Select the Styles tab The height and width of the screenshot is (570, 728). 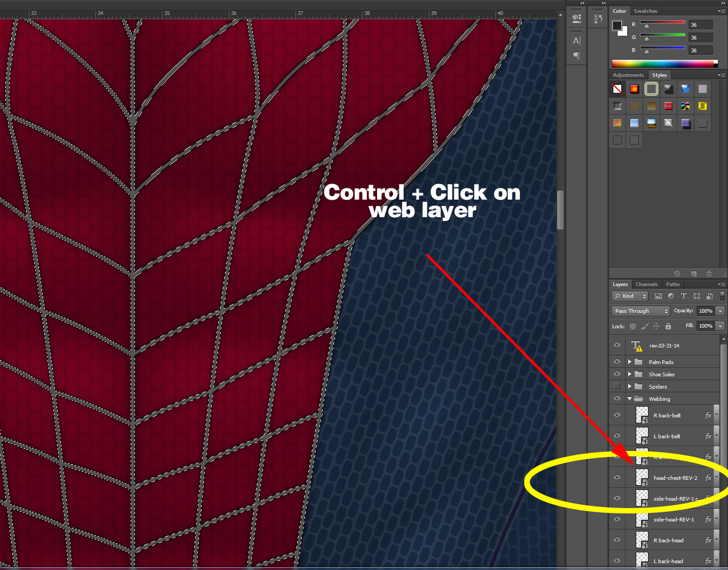[659, 75]
